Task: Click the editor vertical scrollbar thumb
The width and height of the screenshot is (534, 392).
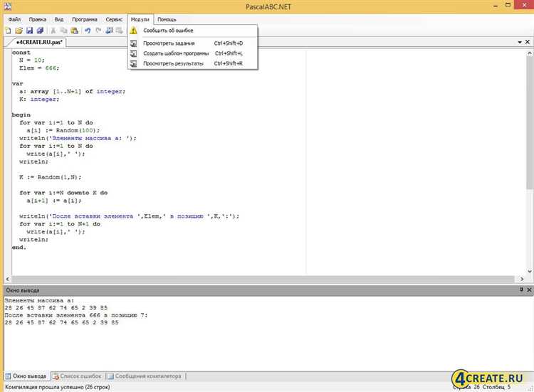Action: coord(530,123)
